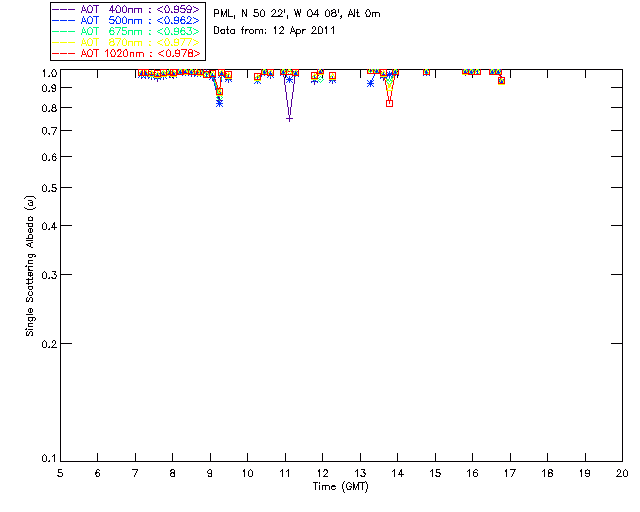Viewport: 640px width, 512px height.
Task: Click the AOT 400nm legend entry
Action: [126, 9]
